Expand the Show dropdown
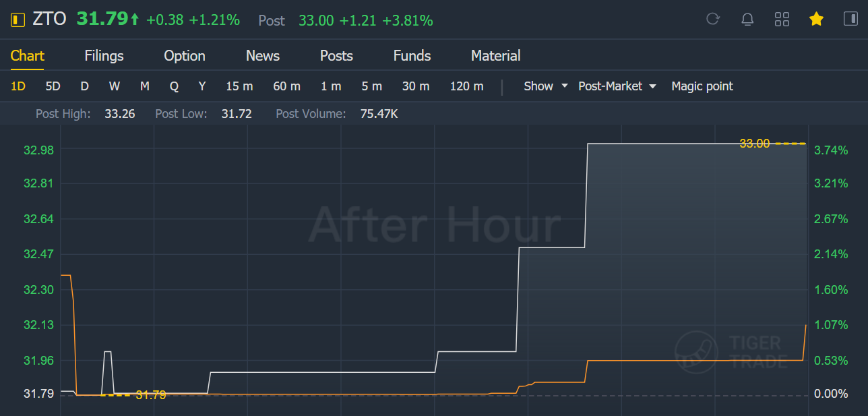The width and height of the screenshot is (868, 416). [x=546, y=86]
